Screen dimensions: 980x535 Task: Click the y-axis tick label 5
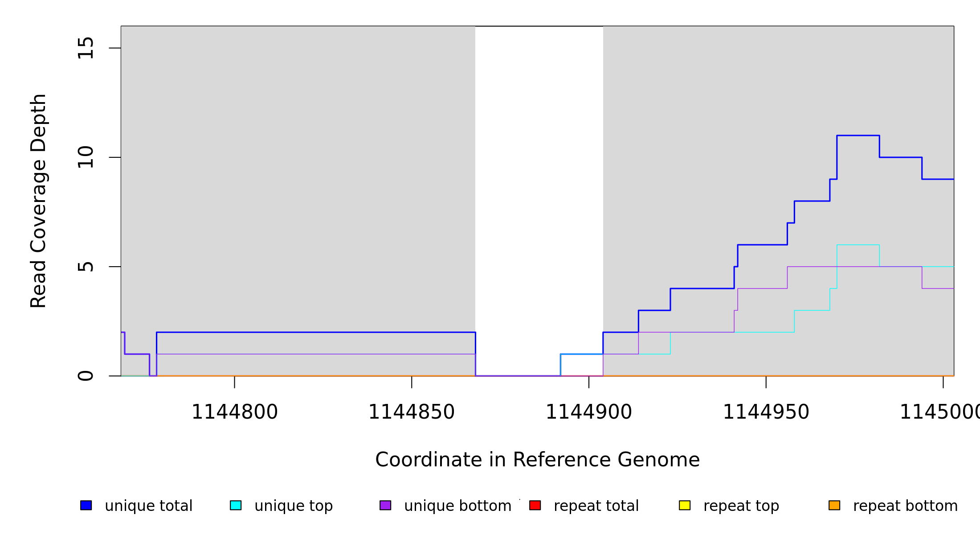coord(86,267)
